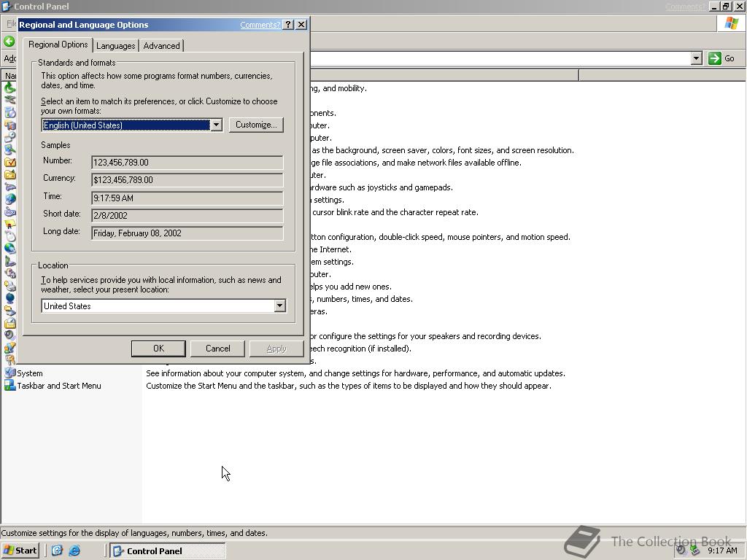
Task: Select the Stored User Names keys icon
Action: (x=9, y=360)
